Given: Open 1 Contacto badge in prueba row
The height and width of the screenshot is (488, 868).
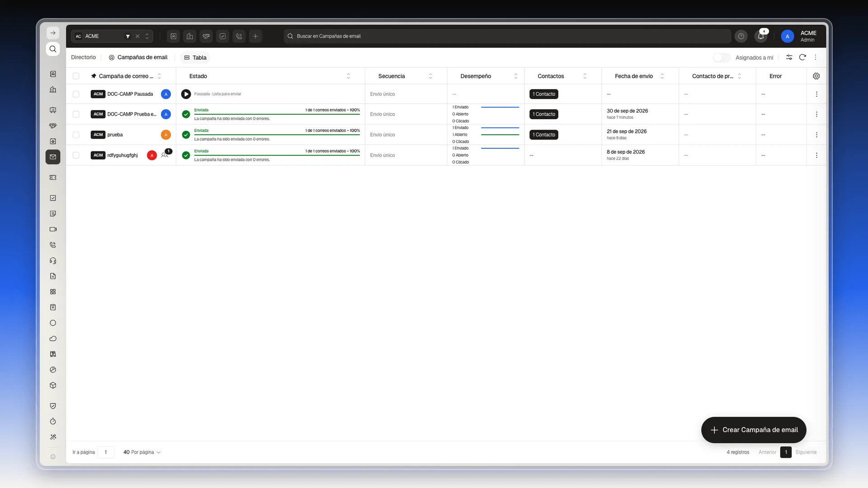Looking at the screenshot, I should click(544, 135).
